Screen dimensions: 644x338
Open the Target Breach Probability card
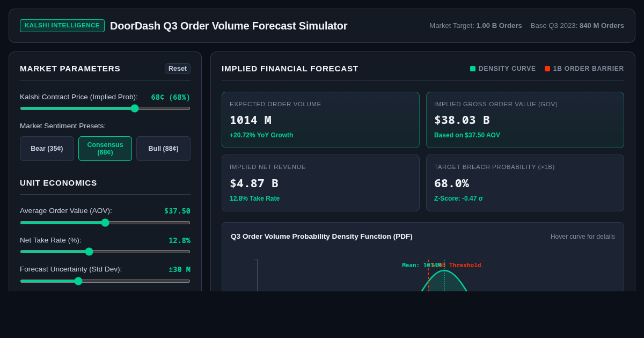[x=525, y=183]
